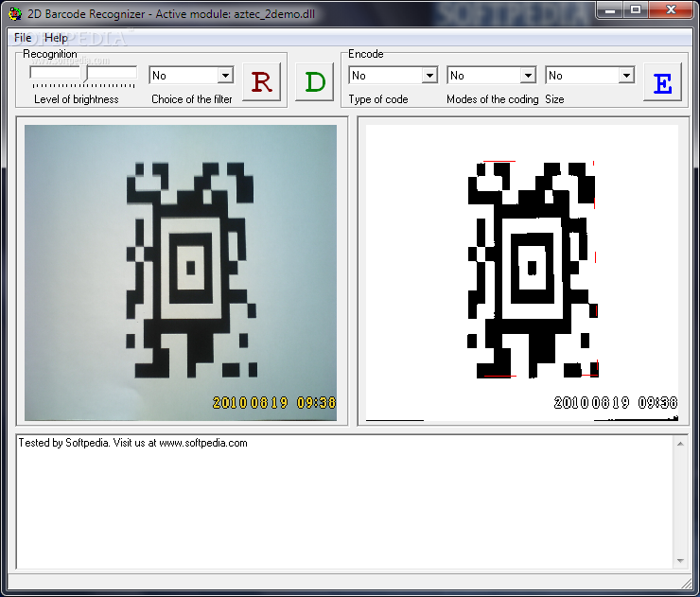Click the 'Size' label under Encode
Image resolution: width=700 pixels, height=597 pixels.
[554, 99]
